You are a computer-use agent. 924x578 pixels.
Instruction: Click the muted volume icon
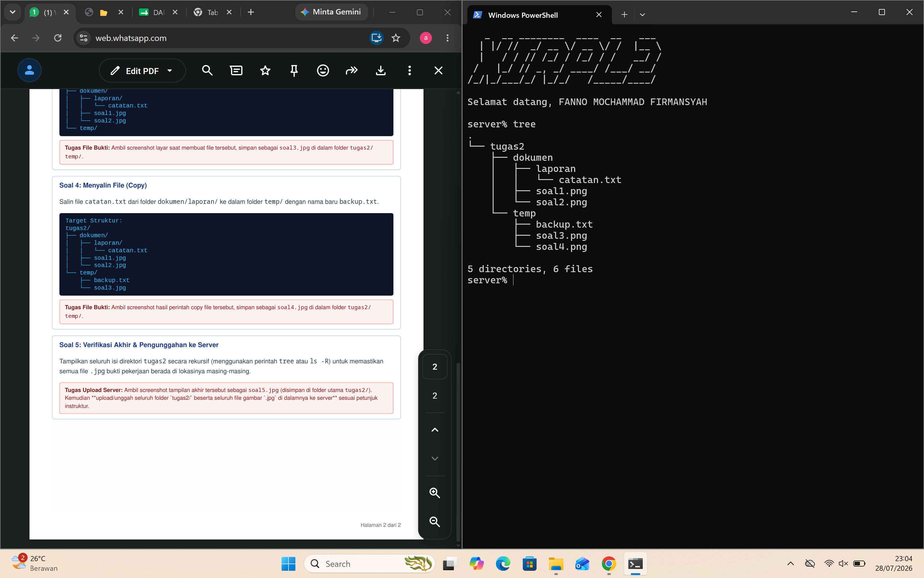pyautogui.click(x=843, y=564)
